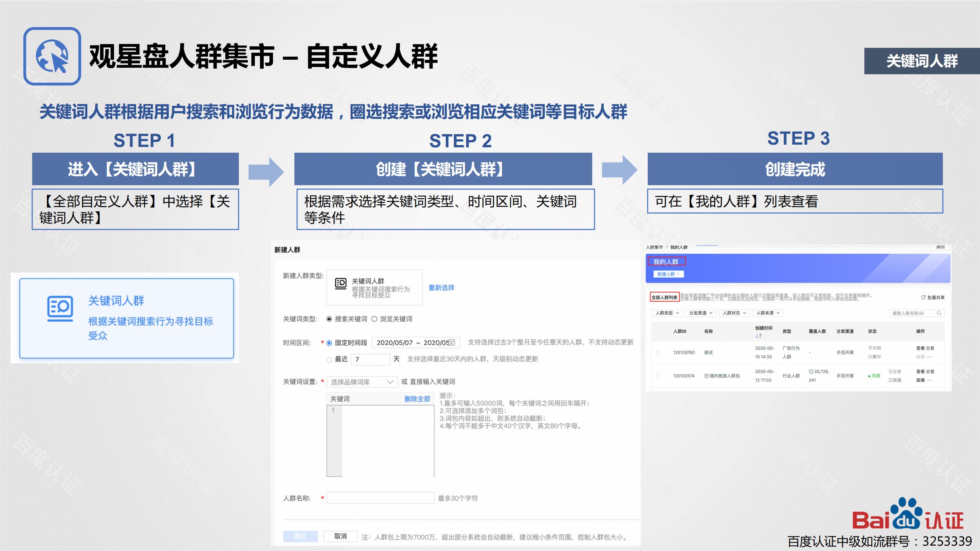Select the 最近 days radio option
Screen dimensions: 980x551
pos(329,360)
